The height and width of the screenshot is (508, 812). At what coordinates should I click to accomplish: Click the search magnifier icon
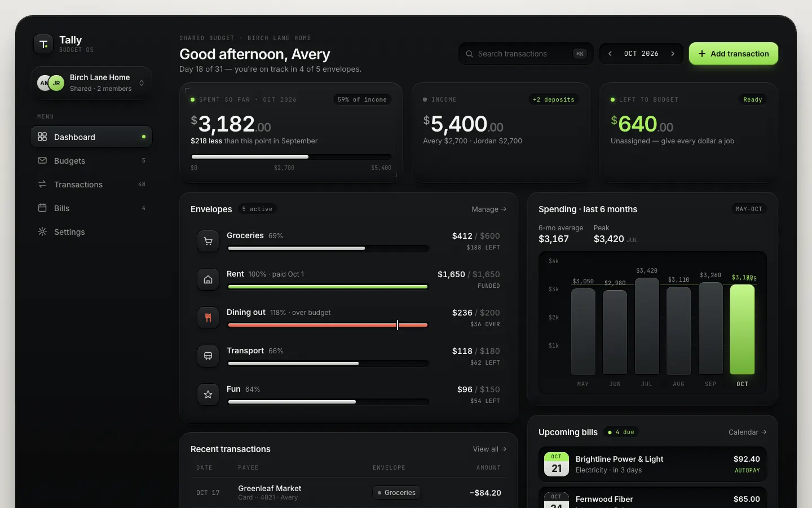469,54
